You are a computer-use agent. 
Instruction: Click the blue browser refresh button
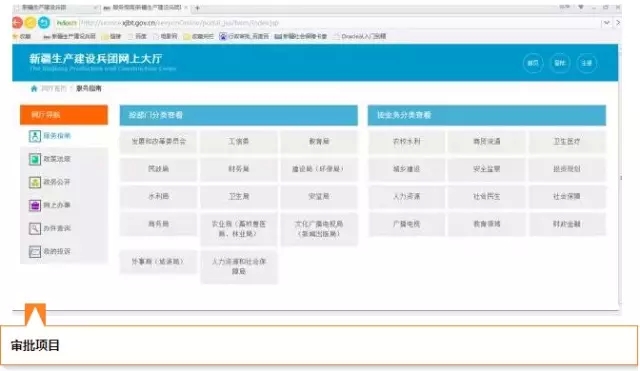click(44, 23)
